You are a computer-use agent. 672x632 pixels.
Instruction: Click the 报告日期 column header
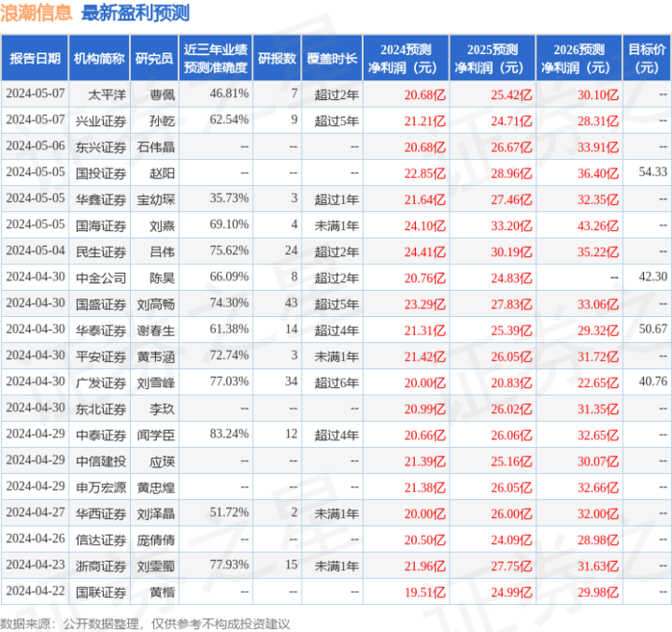(35, 58)
